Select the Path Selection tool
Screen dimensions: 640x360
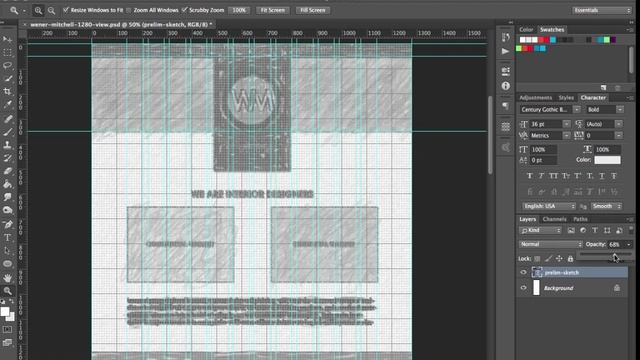7,251
